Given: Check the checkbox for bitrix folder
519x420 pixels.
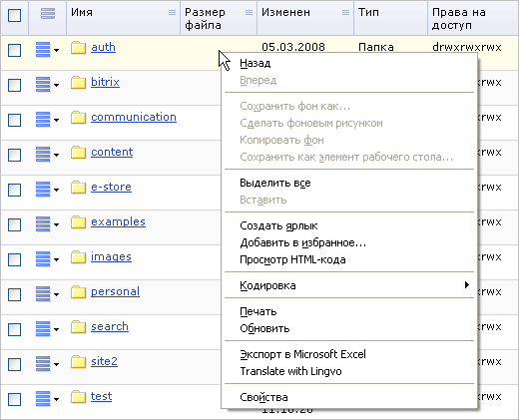Looking at the screenshot, I should click(15, 85).
